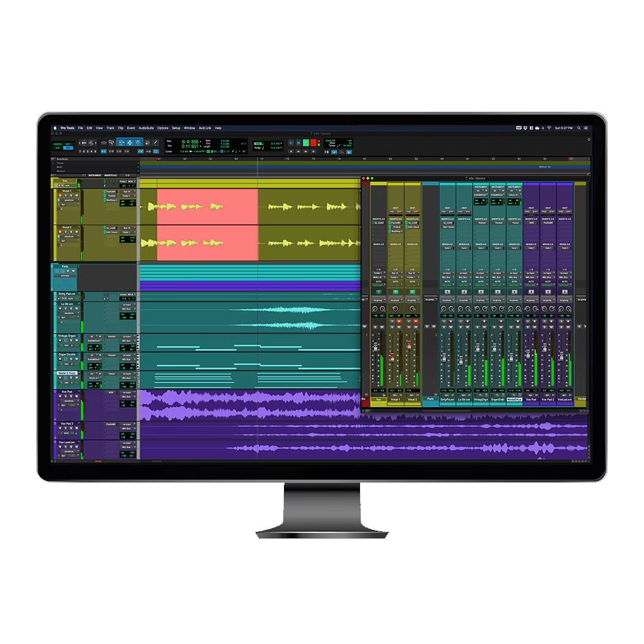Open the AudioSuite menu
Image resolution: width=644 pixels, height=644 pixels.
(145, 128)
